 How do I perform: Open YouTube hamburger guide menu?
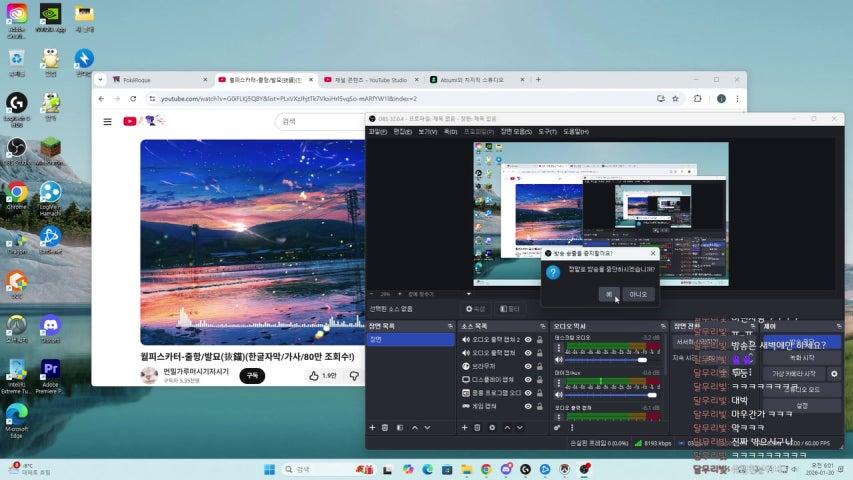pyautogui.click(x=107, y=121)
